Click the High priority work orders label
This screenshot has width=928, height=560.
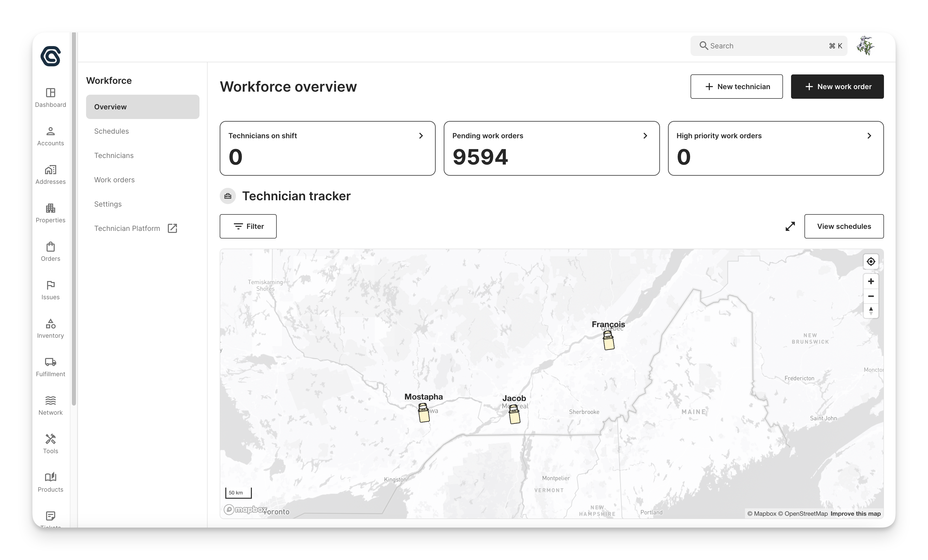[x=719, y=136]
